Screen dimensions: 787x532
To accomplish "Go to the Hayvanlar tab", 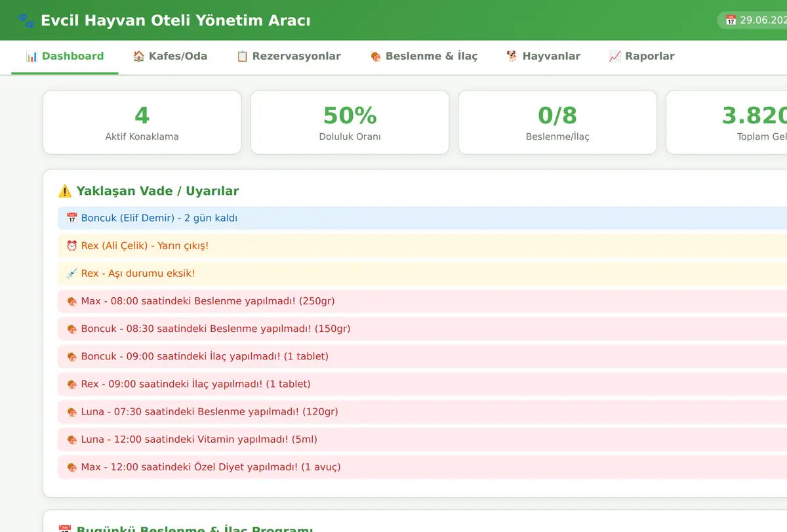I will point(543,56).
